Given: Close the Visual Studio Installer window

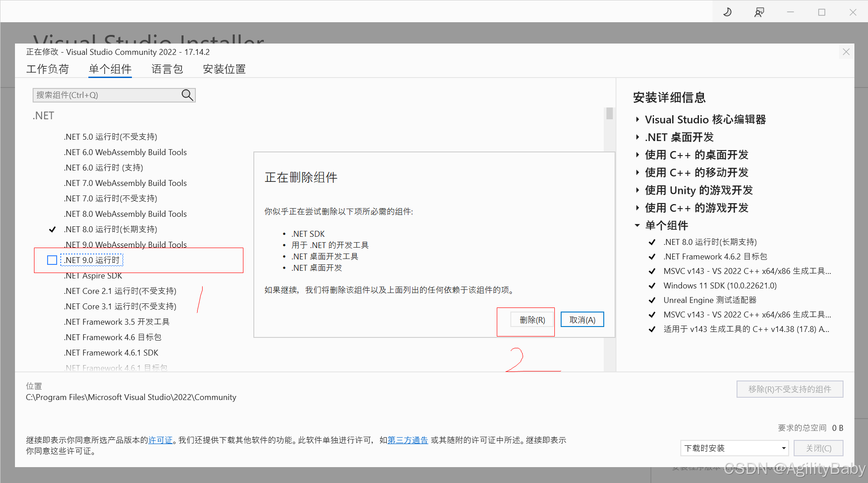Looking at the screenshot, I should 853,12.
